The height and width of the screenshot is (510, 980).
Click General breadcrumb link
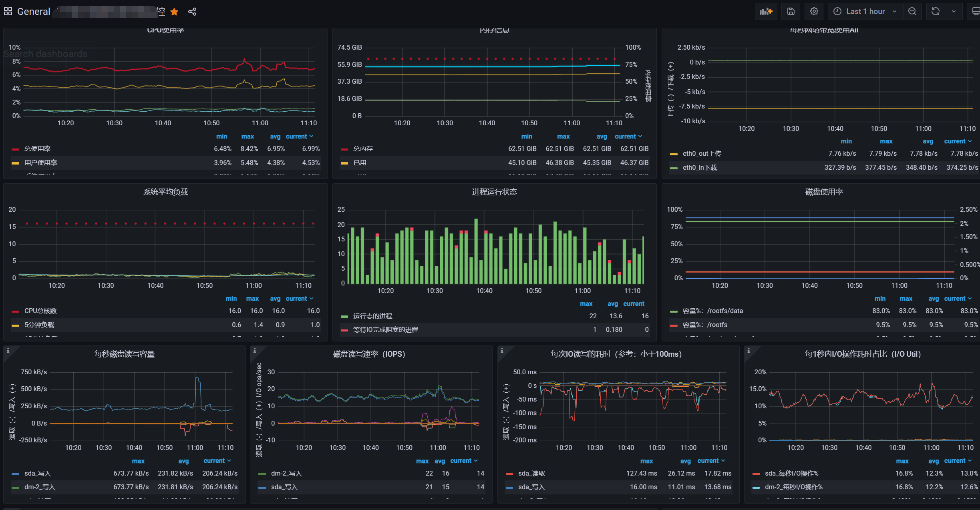(34, 12)
